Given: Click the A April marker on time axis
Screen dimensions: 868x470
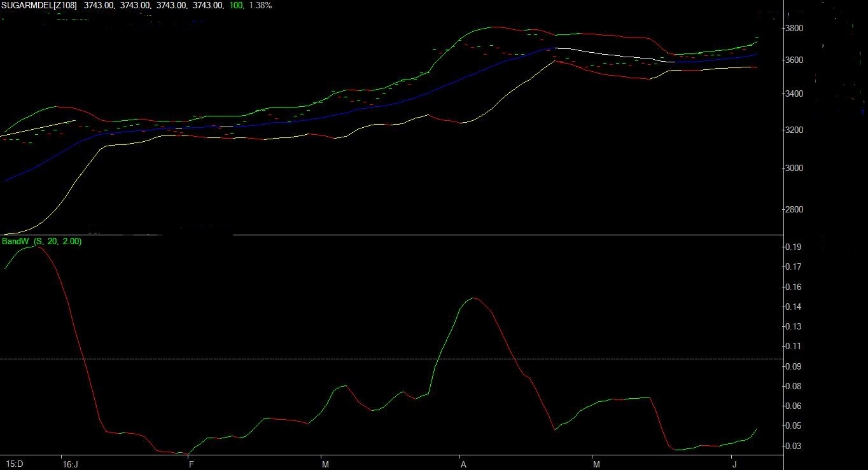Looking at the screenshot, I should coord(463,464).
